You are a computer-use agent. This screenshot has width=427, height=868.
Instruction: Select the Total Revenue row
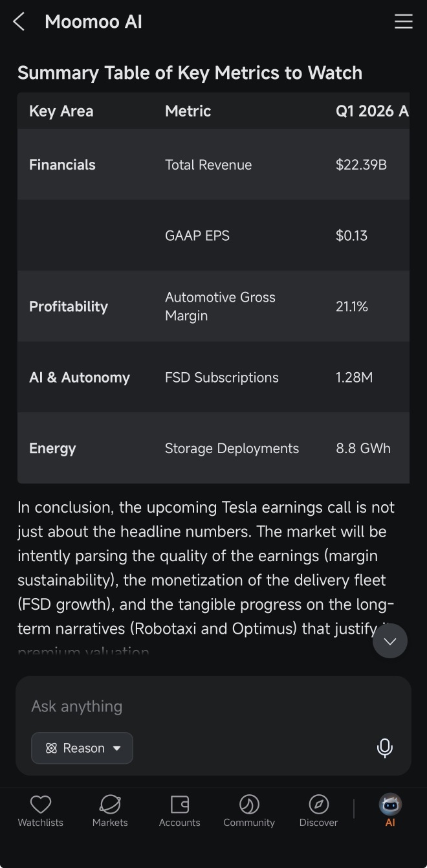[x=213, y=164]
